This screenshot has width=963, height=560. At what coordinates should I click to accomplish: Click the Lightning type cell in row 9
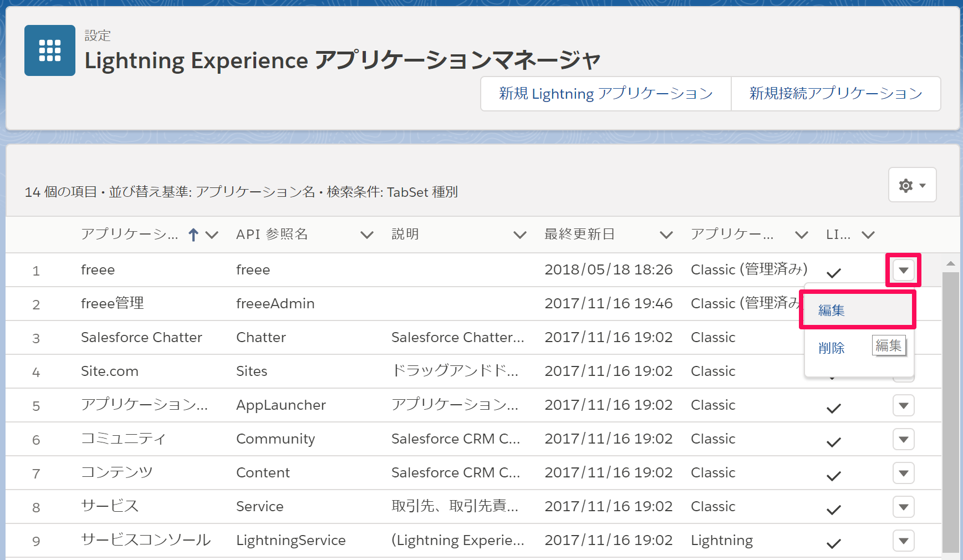[x=722, y=541]
